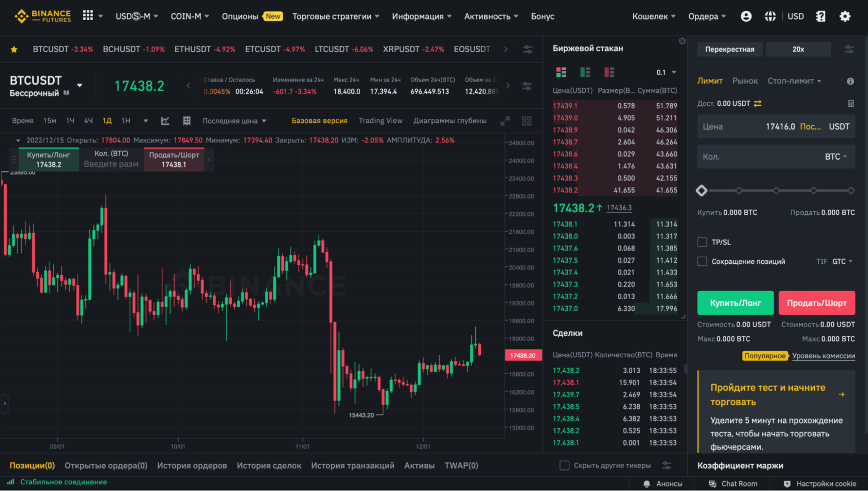Viewport: 868px width, 491px height.
Task: Click the order type info icon
Action: (x=850, y=81)
